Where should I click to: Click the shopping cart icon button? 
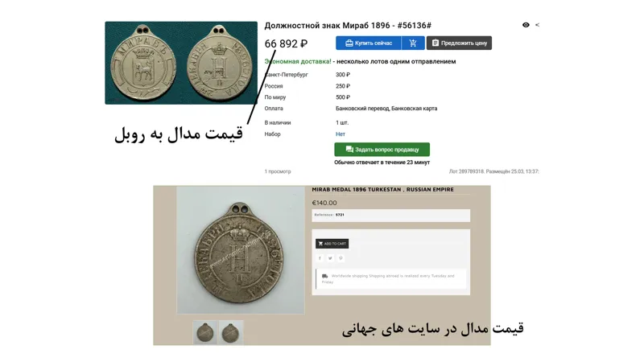click(x=413, y=43)
